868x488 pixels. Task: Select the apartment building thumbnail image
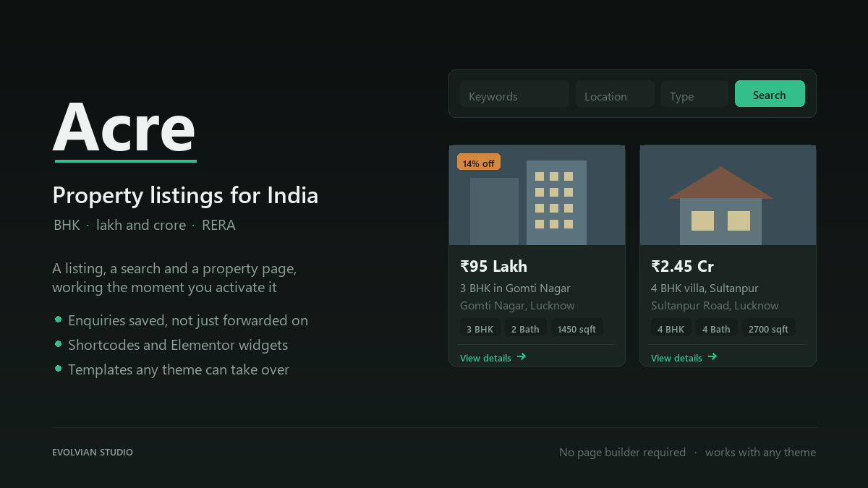click(x=537, y=195)
